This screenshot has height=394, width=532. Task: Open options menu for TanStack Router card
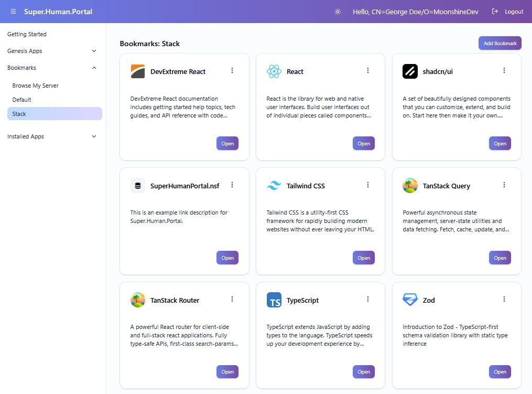point(232,299)
